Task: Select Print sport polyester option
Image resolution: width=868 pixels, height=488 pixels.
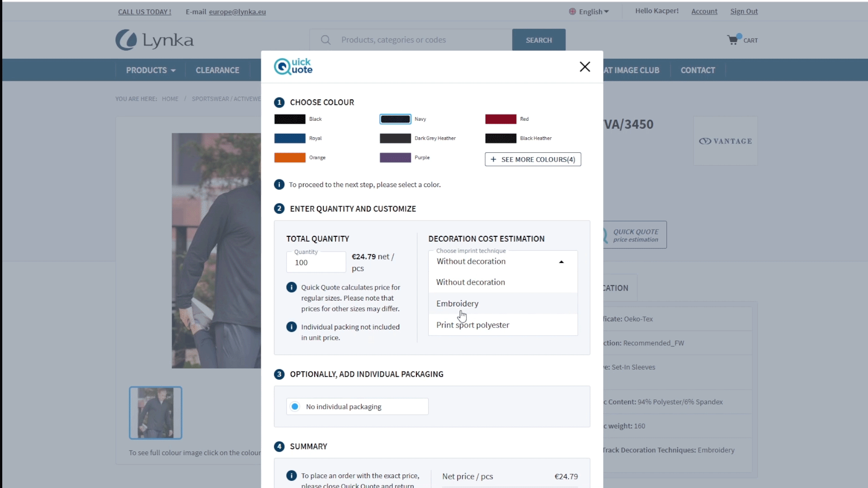Action: (472, 325)
